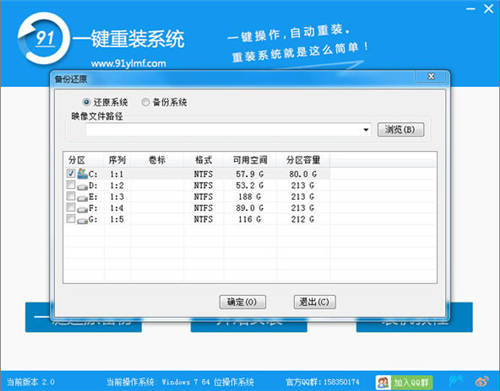Click the G: drive disk icon
The image size is (500, 391).
pos(82,221)
